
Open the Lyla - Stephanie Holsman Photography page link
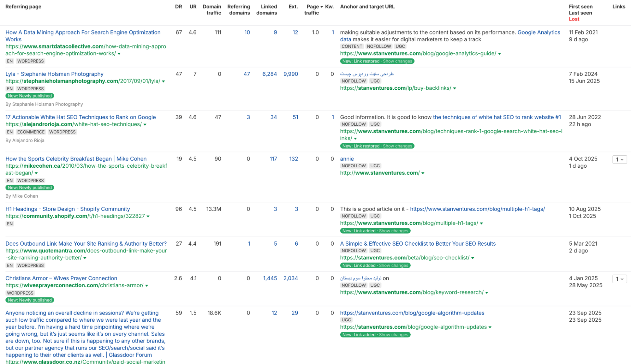click(54, 74)
